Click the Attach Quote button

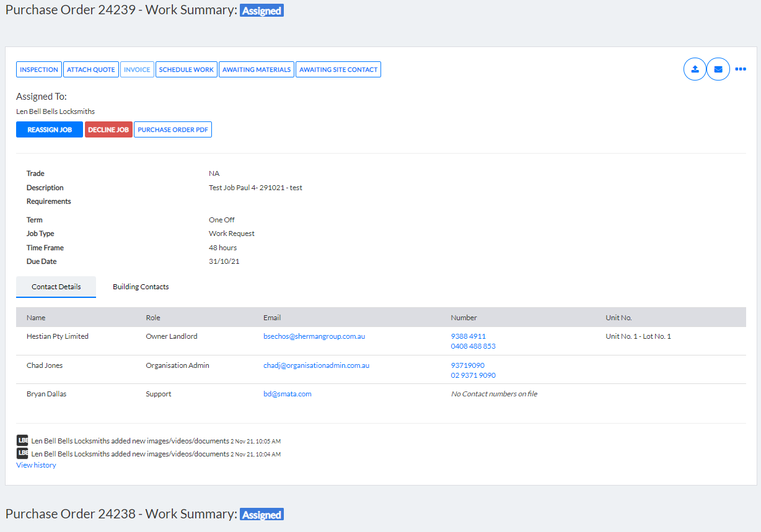[91, 69]
